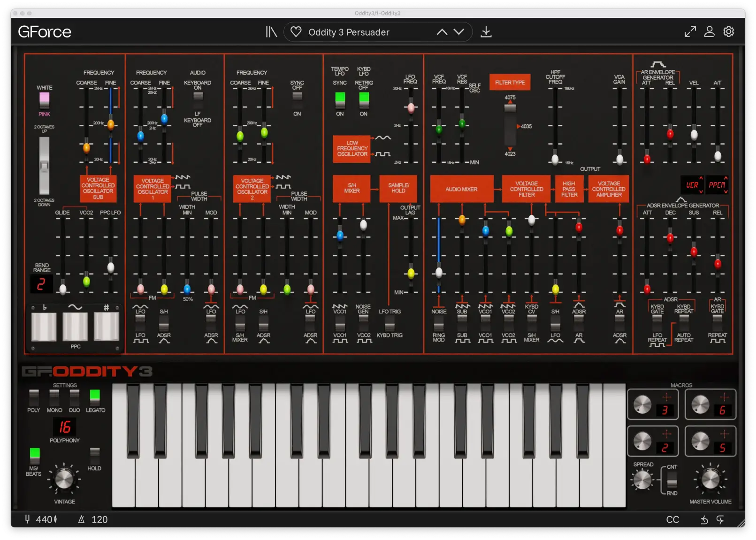Viewport: 756px width, 540px height.
Task: Open the CC MIDI mapping button
Action: pyautogui.click(x=672, y=519)
